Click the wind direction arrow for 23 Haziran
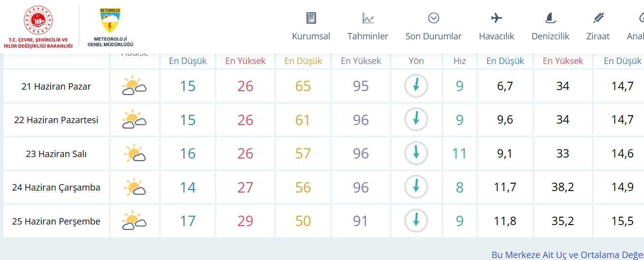This screenshot has height=260, width=644. tap(416, 153)
